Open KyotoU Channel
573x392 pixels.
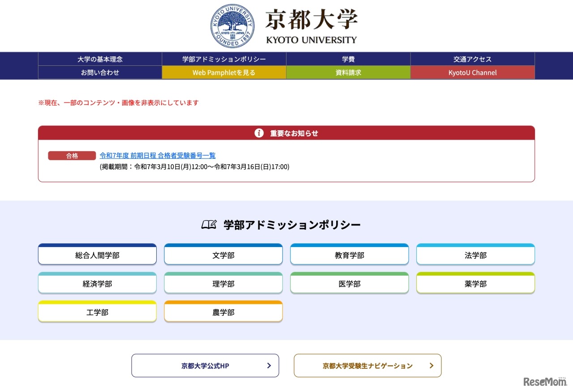[x=472, y=72]
